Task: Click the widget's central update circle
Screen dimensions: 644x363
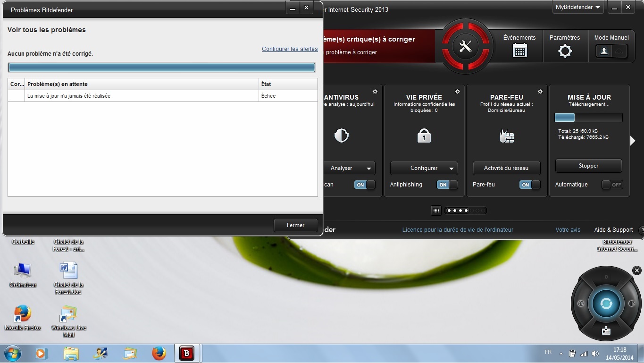Action: point(606,304)
